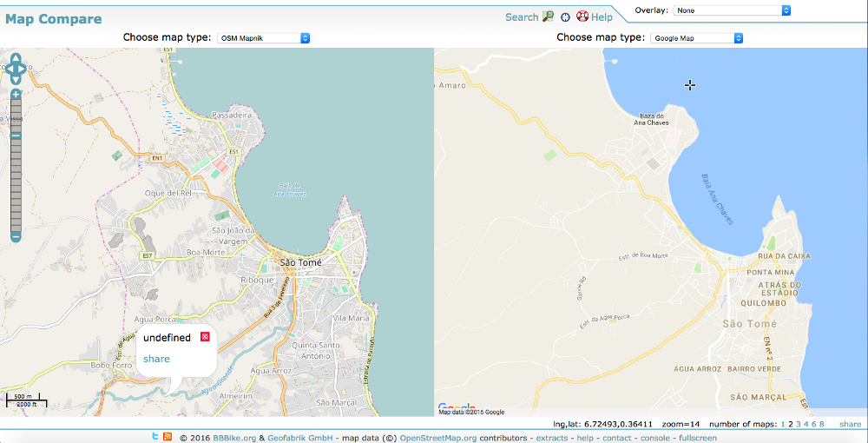Screen dimensions: 868x443
Task: Set number of maps to 1
Action: [783, 424]
